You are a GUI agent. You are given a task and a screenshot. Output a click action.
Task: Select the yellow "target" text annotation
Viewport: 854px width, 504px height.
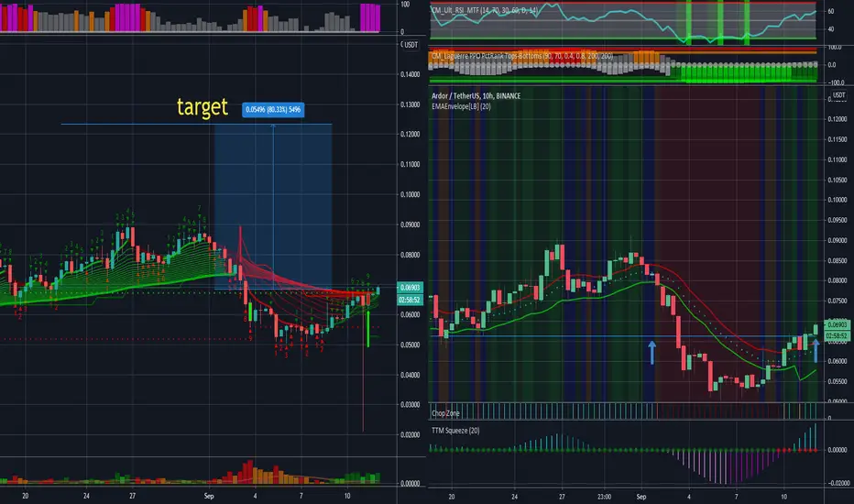tap(203, 107)
